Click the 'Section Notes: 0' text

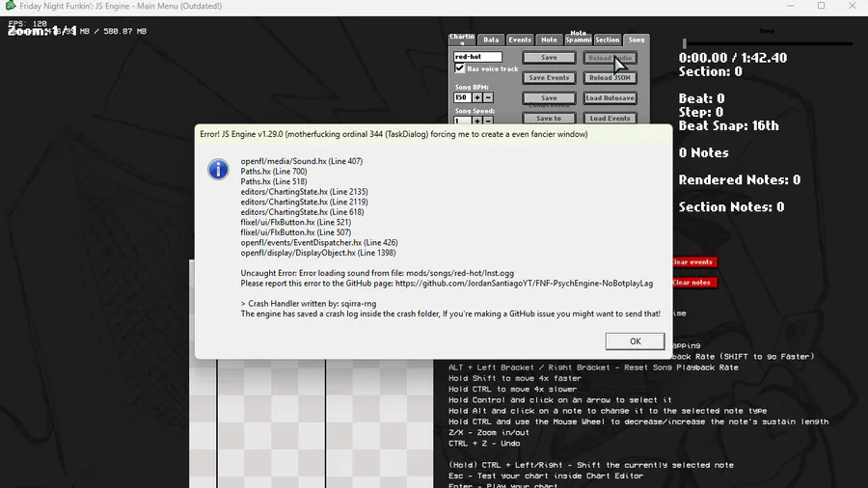point(731,207)
